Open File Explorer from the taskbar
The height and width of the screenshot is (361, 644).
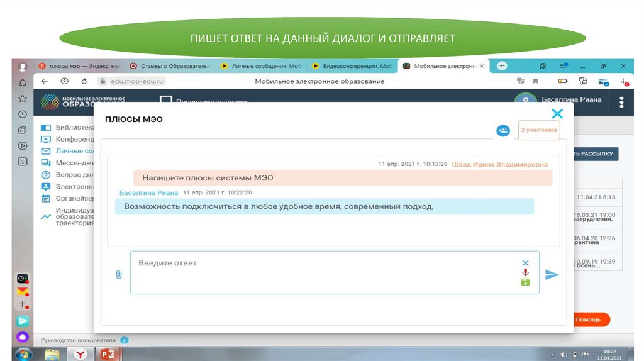tap(52, 355)
